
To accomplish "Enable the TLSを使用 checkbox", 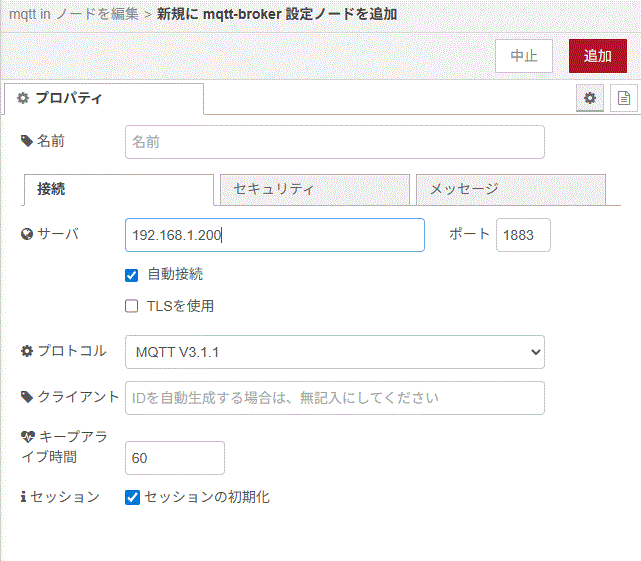I will (132, 307).
